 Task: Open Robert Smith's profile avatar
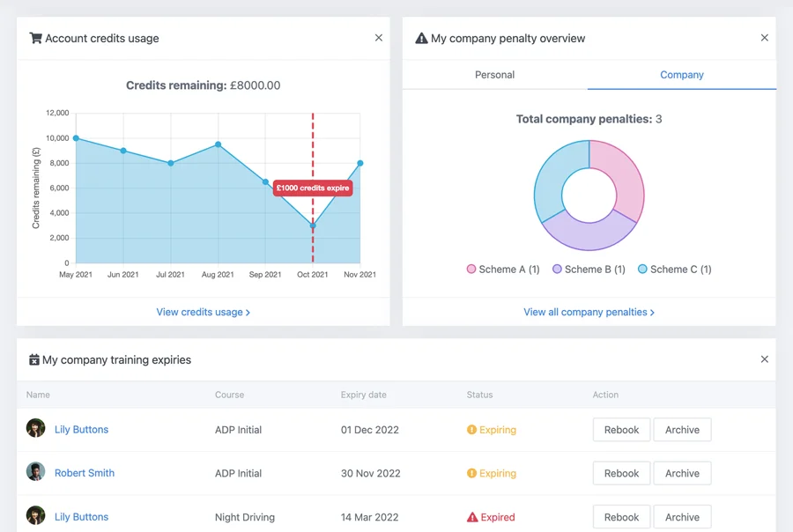35,472
